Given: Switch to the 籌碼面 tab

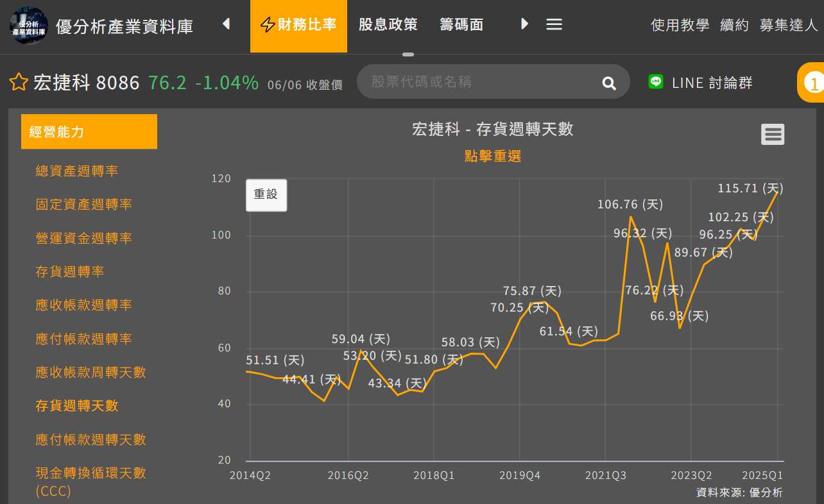Looking at the screenshot, I should 462,25.
